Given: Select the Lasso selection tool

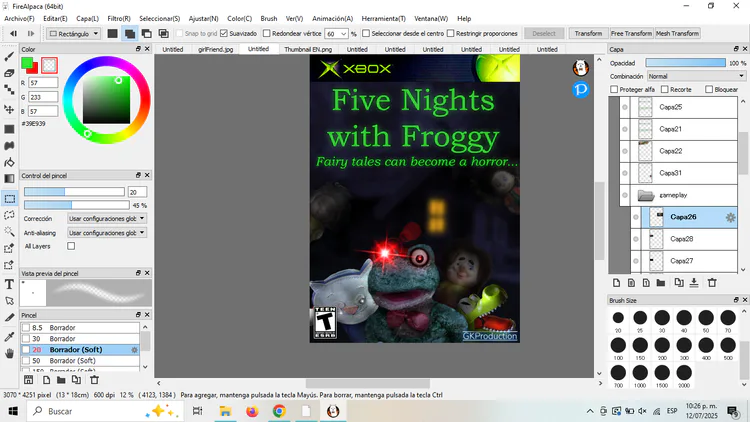Looking at the screenshot, I should point(9,215).
